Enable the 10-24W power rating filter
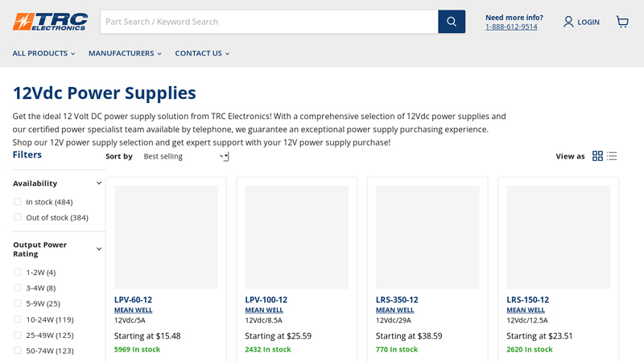This screenshot has height=362, width=644. click(18, 319)
